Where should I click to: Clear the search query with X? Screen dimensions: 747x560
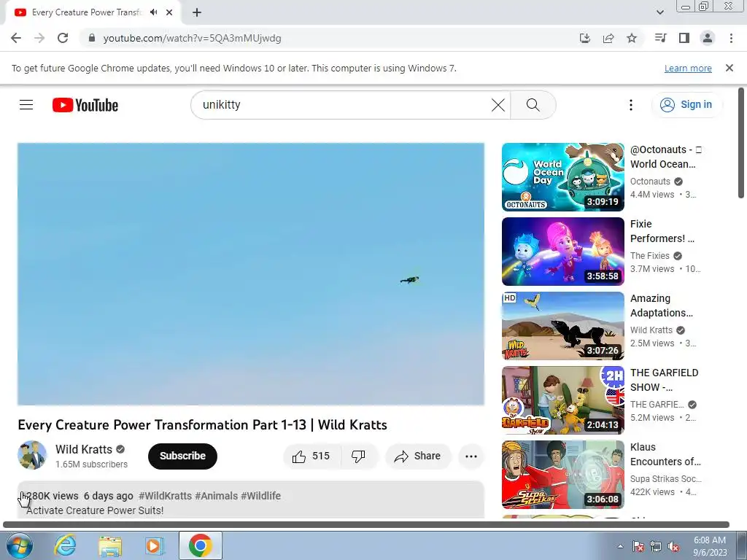point(498,105)
